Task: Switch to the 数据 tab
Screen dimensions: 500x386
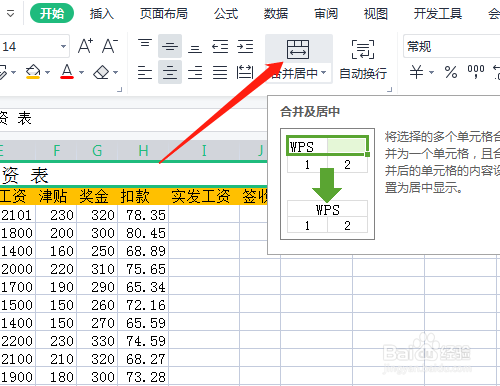Action: [x=276, y=14]
